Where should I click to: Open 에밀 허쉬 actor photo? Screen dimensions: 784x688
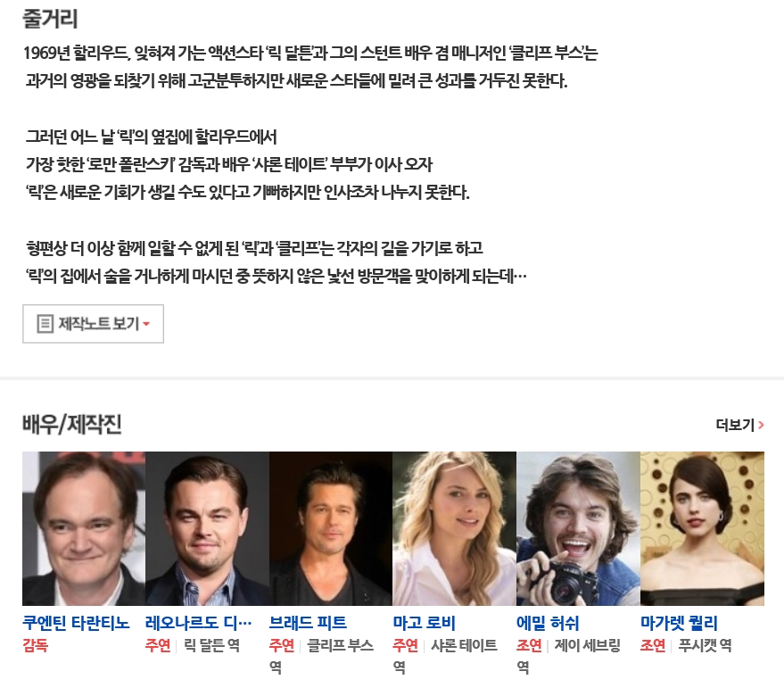578,528
